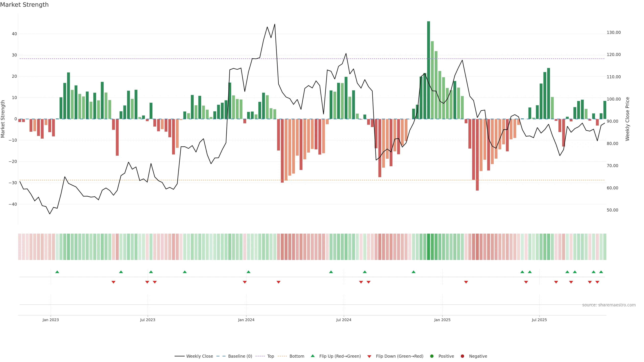The width and height of the screenshot is (644, 362).
Task: Click the Positive green circle legend marker
Action: pos(432,356)
